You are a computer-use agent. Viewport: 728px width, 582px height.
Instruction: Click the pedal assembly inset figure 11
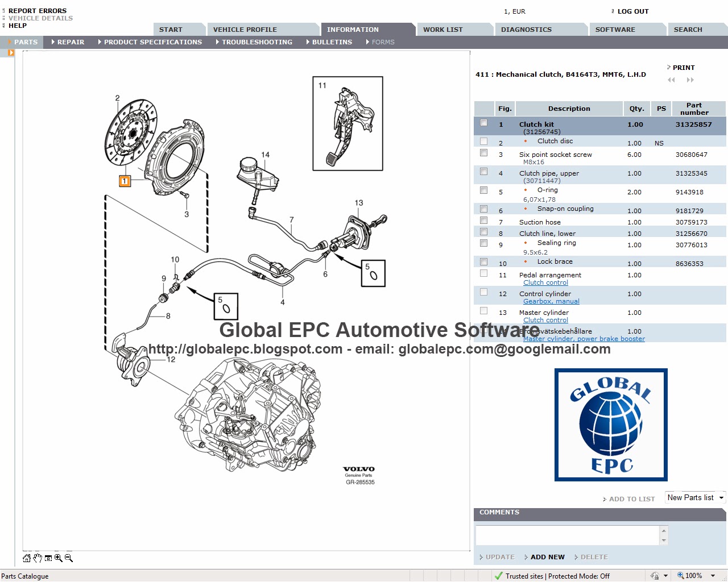click(348, 124)
